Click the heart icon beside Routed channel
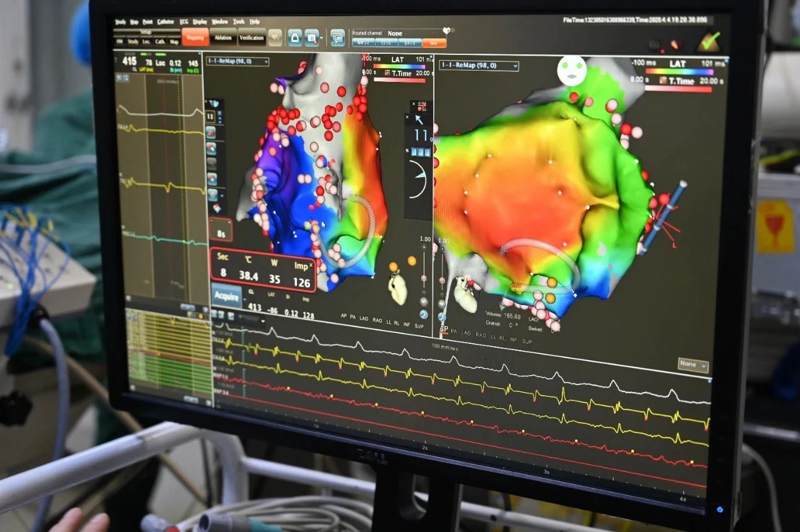The height and width of the screenshot is (532, 800). pyautogui.click(x=447, y=31)
